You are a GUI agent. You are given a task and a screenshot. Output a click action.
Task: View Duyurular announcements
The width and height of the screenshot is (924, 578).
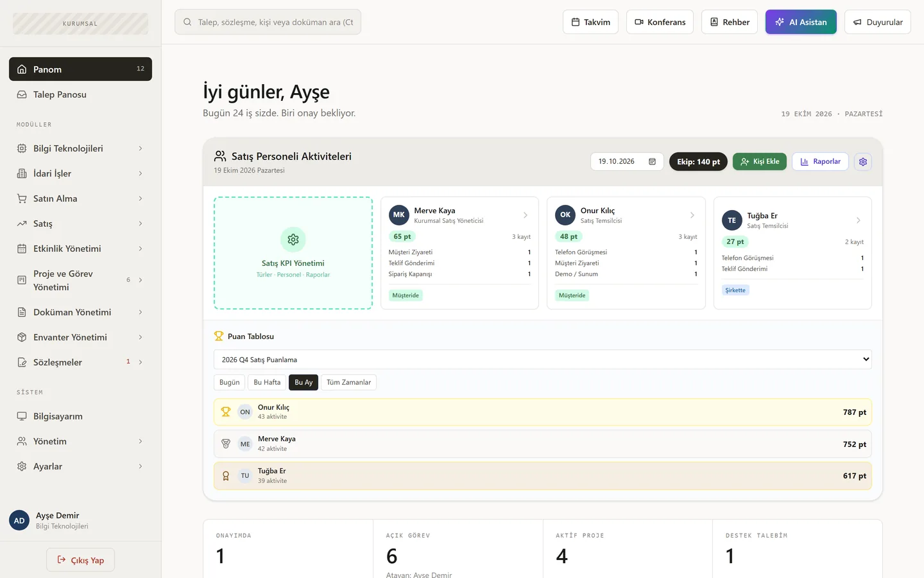[x=877, y=22]
